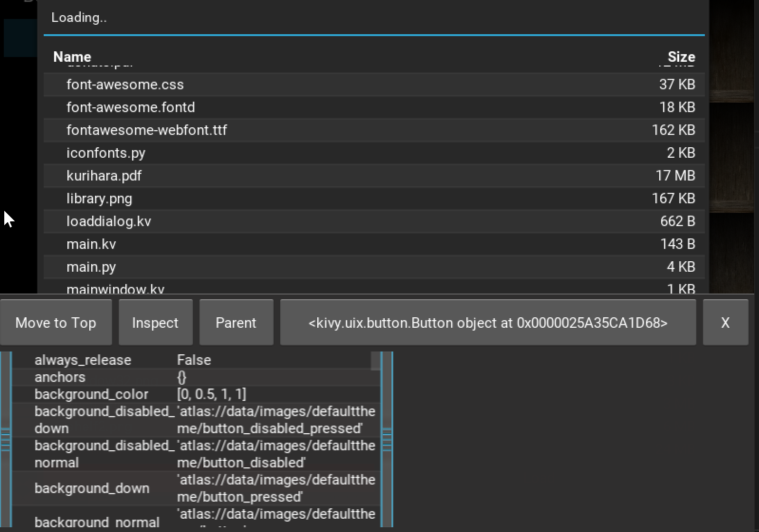Grab the property panel's right splitter handle
The width and height of the screenshot is (759, 532).
point(387,439)
